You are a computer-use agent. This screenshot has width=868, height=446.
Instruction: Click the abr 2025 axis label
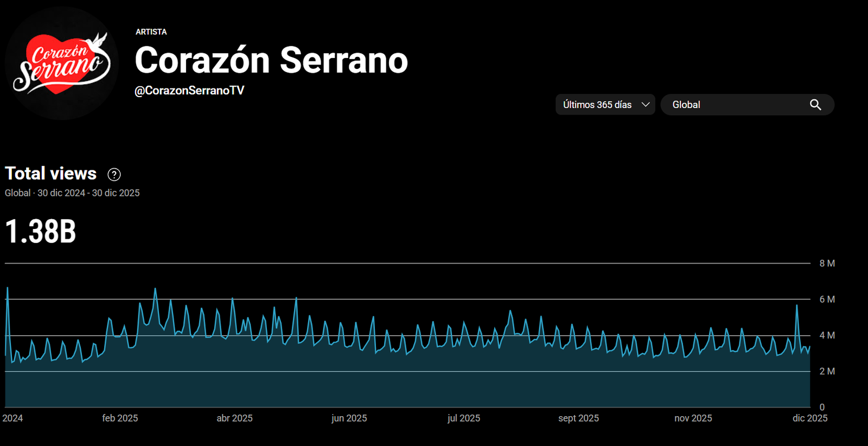pyautogui.click(x=234, y=418)
